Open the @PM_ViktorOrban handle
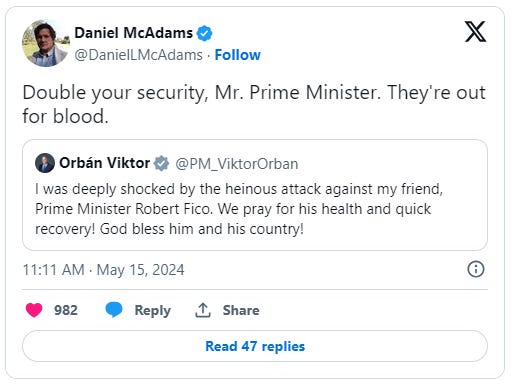Viewport: 512px width, 386px height. (237, 164)
